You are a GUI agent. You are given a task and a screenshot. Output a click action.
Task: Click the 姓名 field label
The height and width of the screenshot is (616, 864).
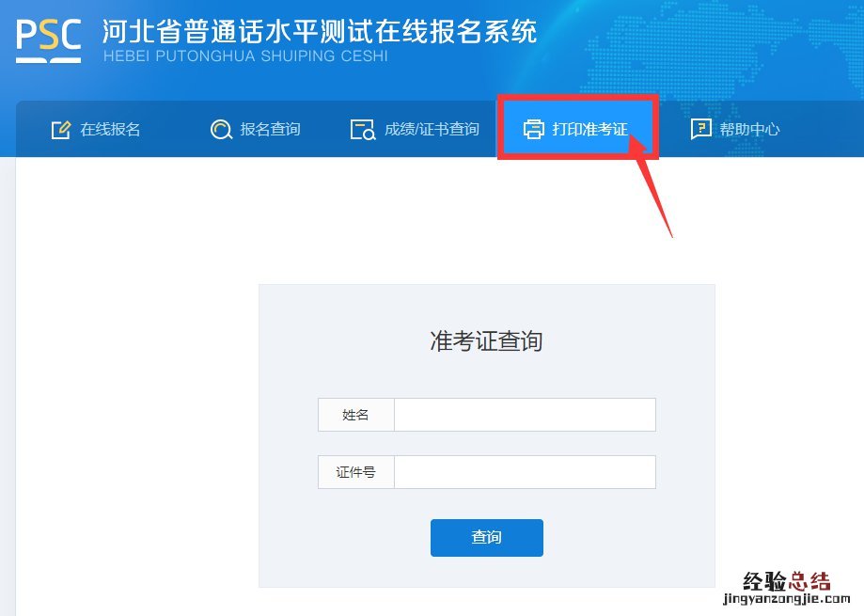pos(355,415)
